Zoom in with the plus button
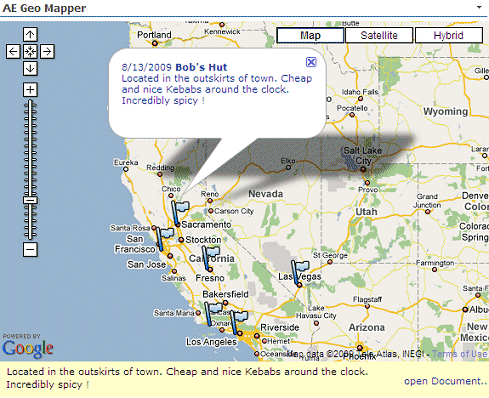The image size is (489, 398). (x=30, y=90)
